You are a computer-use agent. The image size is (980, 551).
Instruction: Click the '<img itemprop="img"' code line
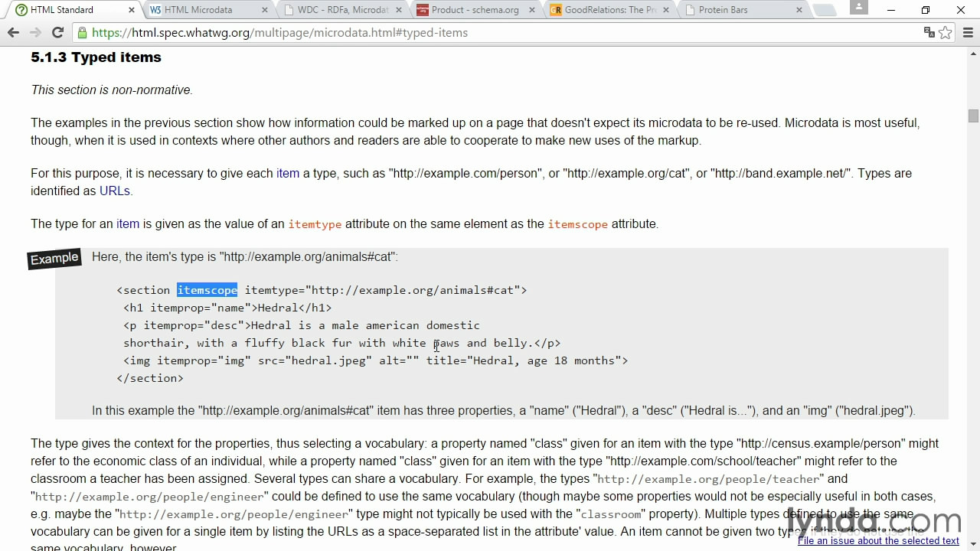point(375,360)
